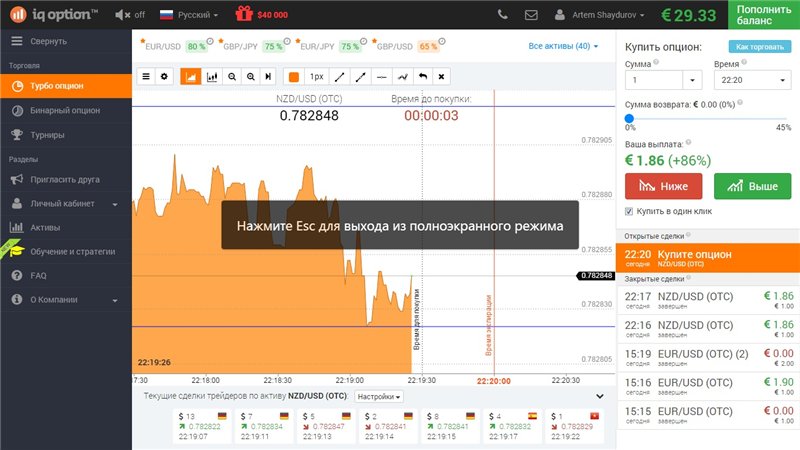Toggle the Купить в один клик checkbox

pyautogui.click(x=628, y=211)
